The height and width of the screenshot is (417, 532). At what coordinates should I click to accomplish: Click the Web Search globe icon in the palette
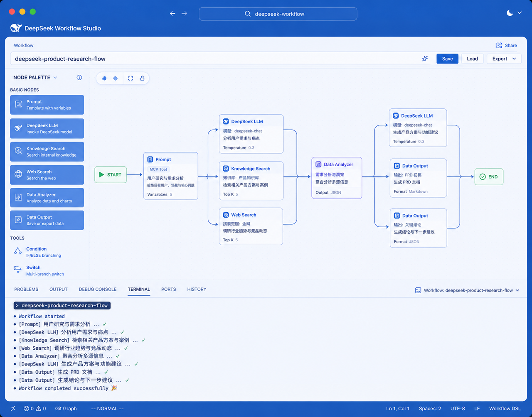pos(18,174)
